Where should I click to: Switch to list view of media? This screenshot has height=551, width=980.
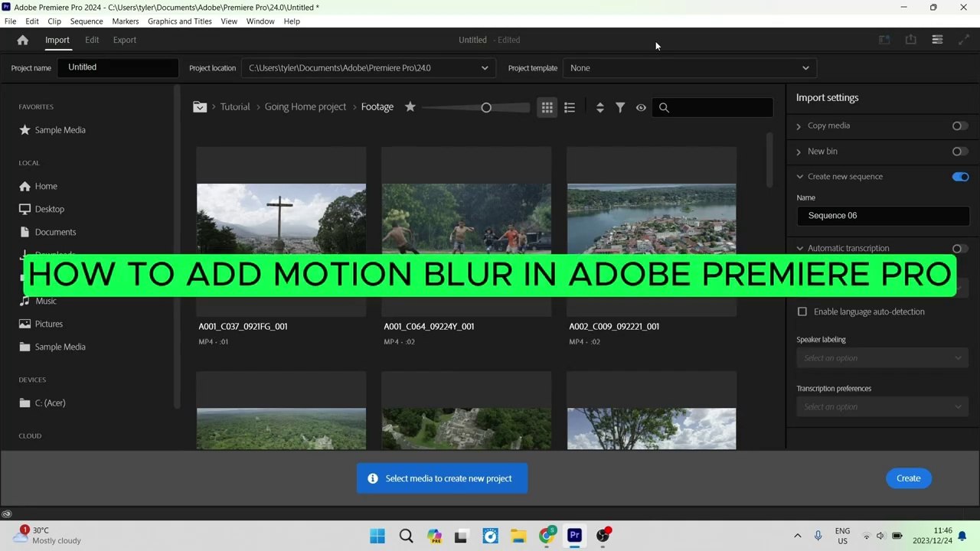click(x=570, y=108)
